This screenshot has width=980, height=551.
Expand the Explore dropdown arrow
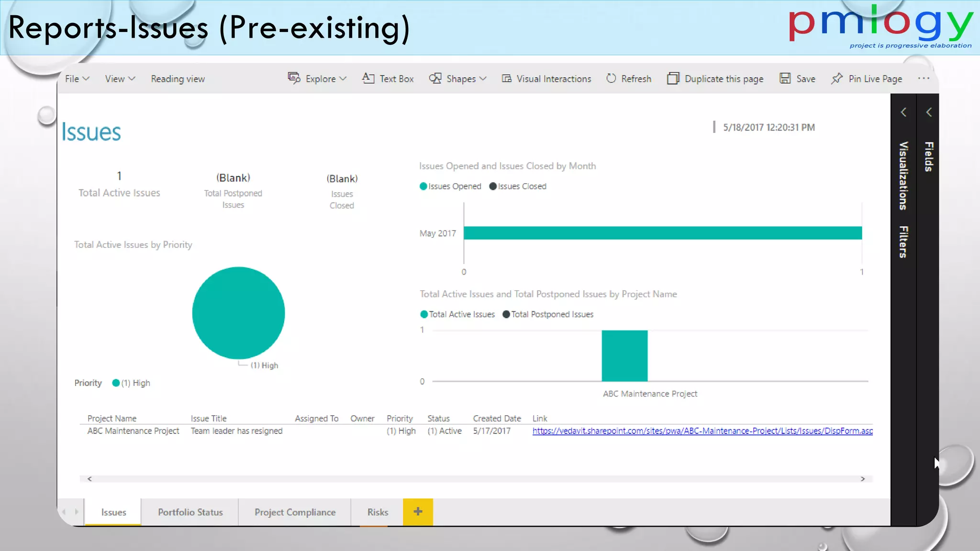pos(343,79)
